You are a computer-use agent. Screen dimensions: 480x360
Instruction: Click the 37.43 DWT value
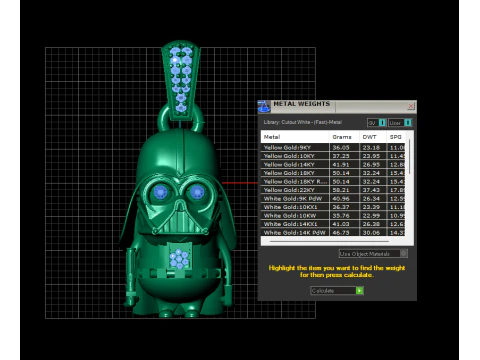pyautogui.click(x=371, y=190)
